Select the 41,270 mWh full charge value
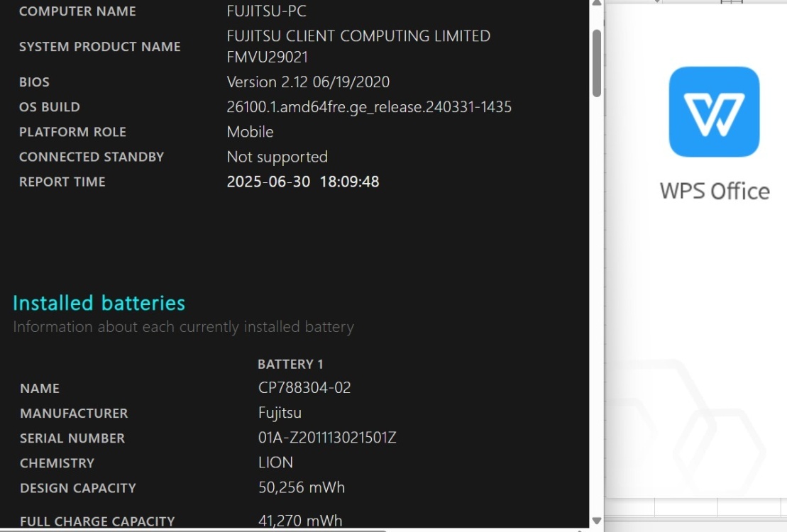This screenshot has height=532, width=787. [x=300, y=521]
